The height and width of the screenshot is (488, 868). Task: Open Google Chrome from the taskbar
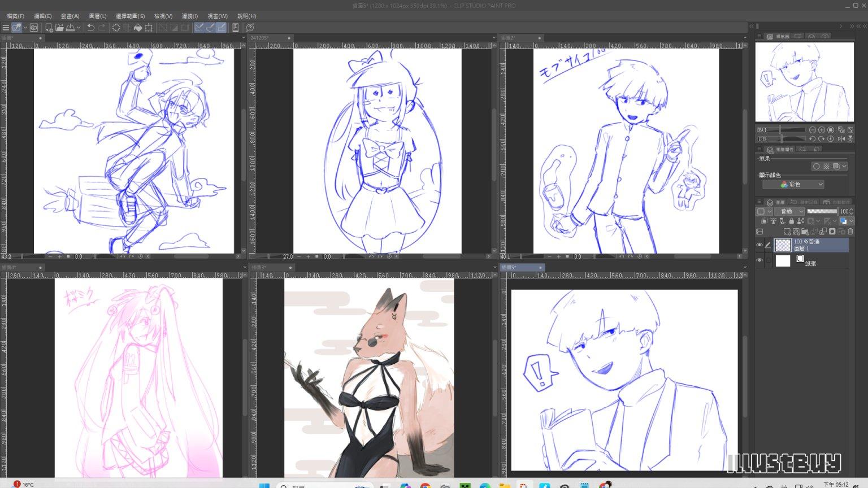click(x=425, y=485)
